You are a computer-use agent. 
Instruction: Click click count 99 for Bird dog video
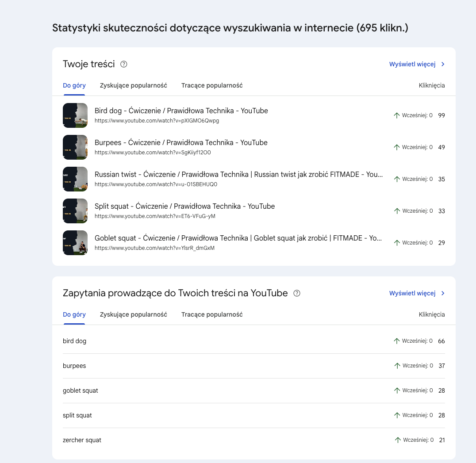(x=441, y=115)
